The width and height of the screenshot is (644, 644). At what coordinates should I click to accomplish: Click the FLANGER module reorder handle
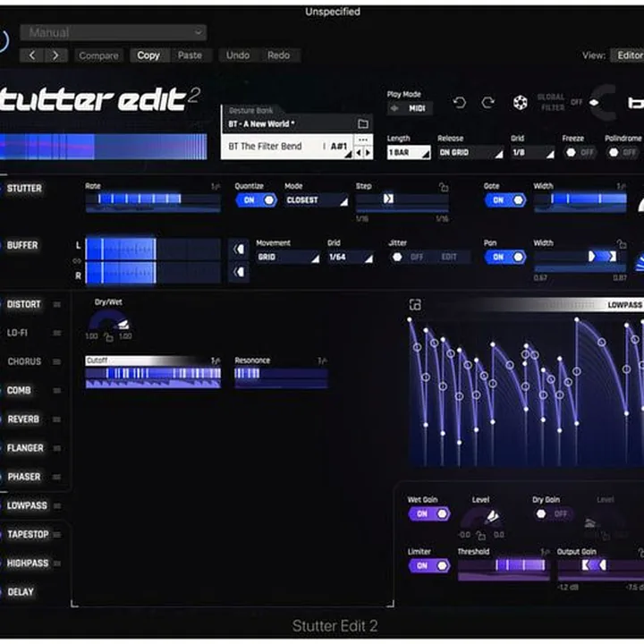pyautogui.click(x=57, y=448)
